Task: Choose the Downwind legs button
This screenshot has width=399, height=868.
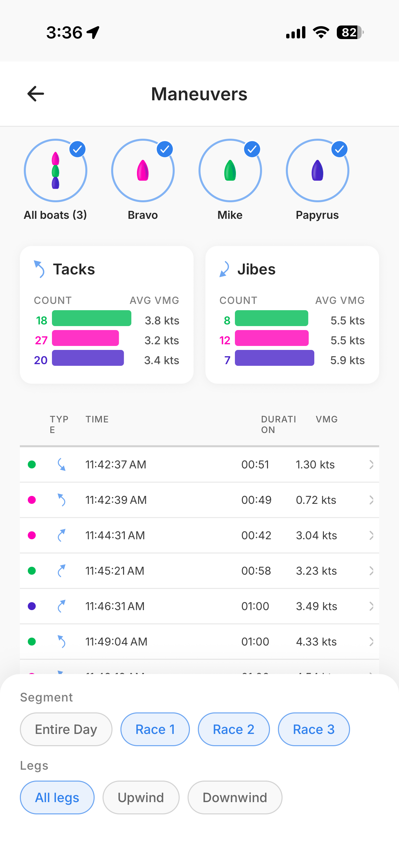Action: 235,797
